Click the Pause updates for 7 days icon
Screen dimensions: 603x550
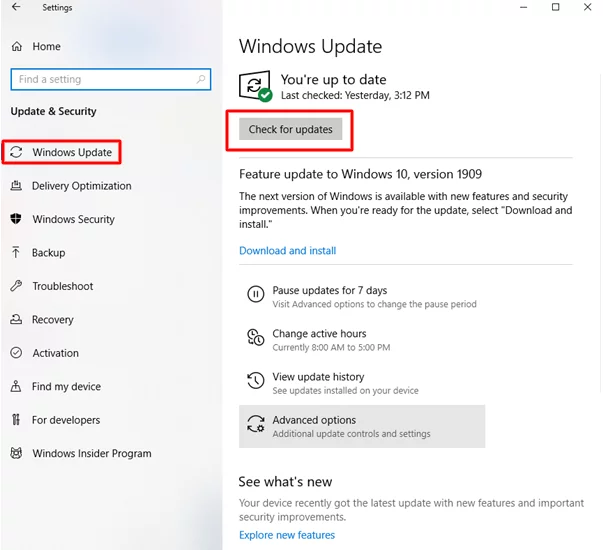point(255,296)
